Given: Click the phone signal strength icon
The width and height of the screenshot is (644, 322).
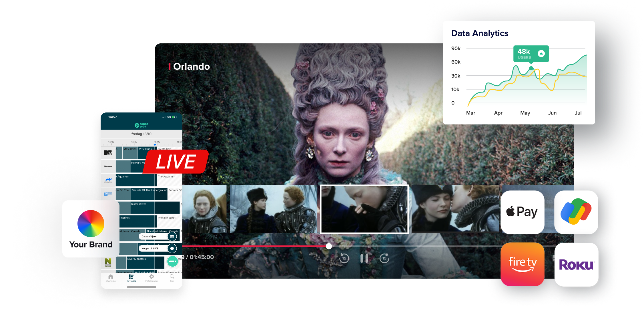Looking at the screenshot, I should coord(164,117).
